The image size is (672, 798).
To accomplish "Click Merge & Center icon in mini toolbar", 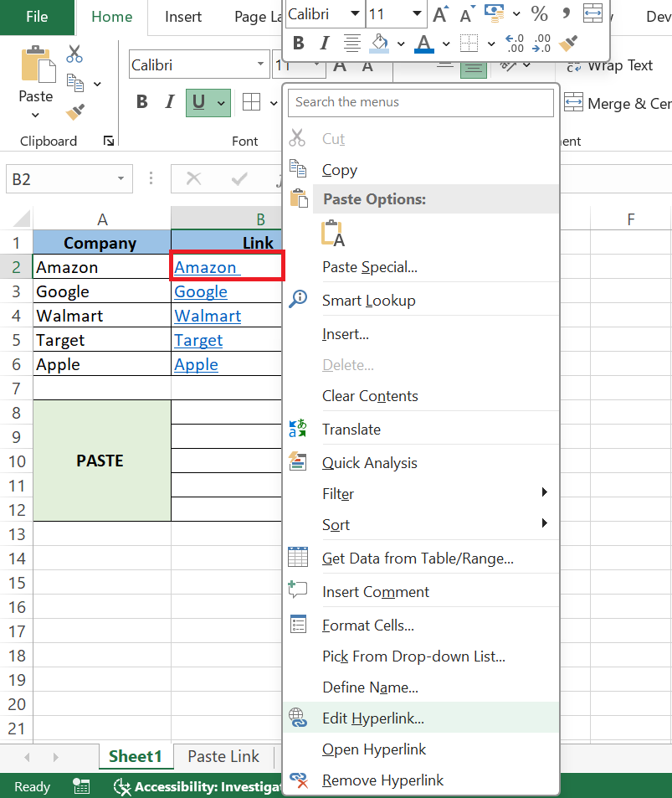I will 592,13.
